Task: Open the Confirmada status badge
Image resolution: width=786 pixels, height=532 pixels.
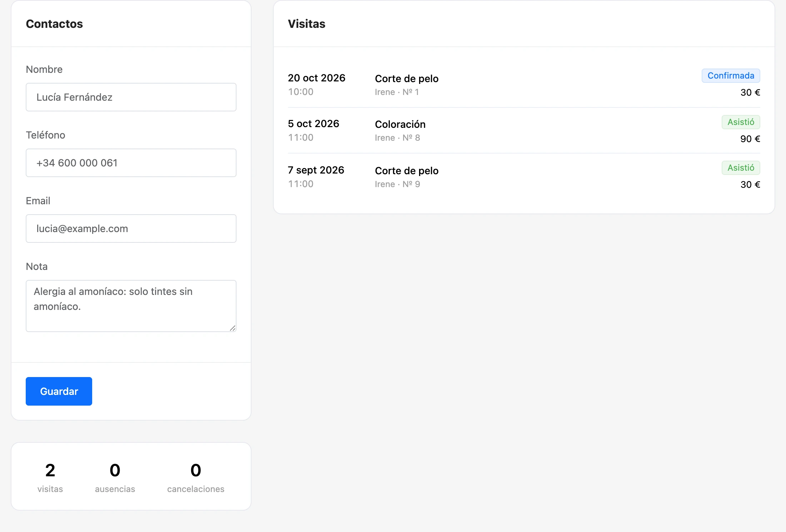Action: click(731, 76)
